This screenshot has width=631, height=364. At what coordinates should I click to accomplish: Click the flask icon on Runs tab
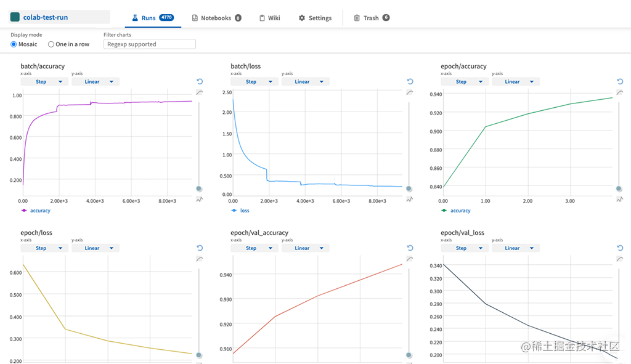pyautogui.click(x=135, y=18)
